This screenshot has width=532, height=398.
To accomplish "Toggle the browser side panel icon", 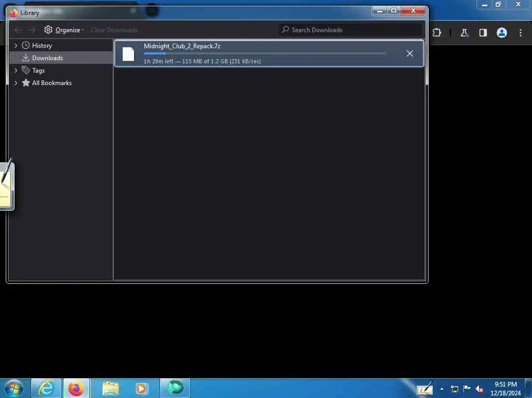I will 483,33.
